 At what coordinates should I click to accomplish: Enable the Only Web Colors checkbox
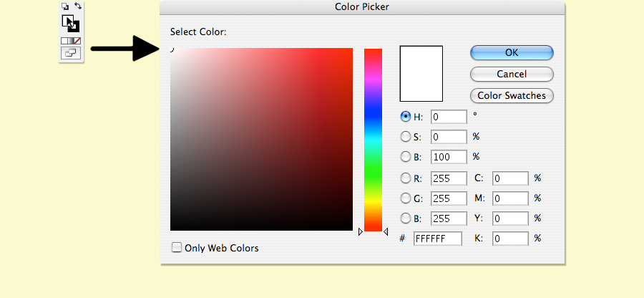(177, 248)
